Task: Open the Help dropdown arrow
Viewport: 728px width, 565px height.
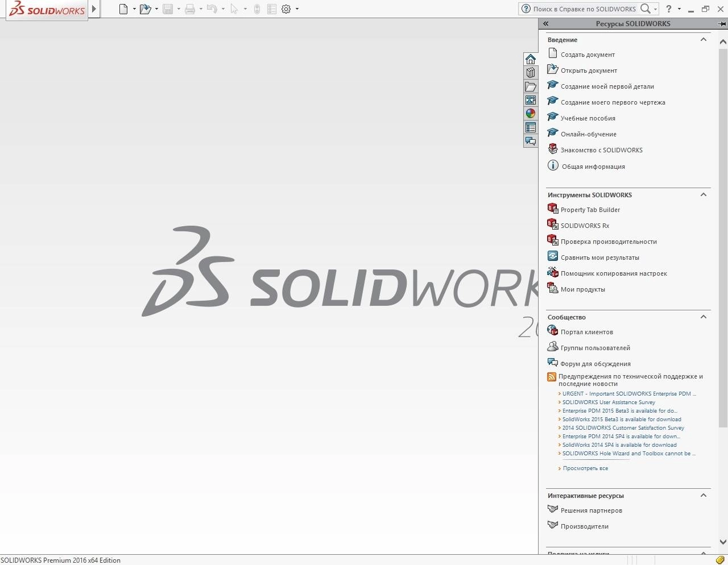Action: click(x=679, y=9)
